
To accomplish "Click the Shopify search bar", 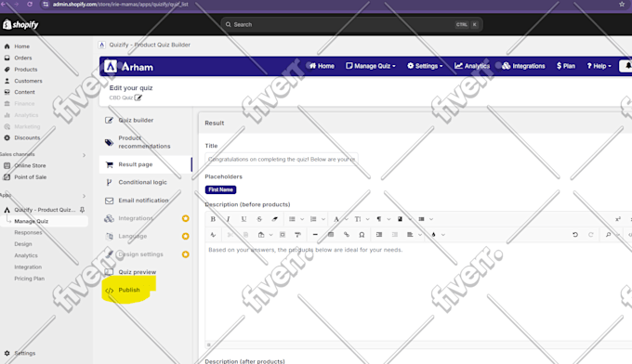I will [351, 24].
